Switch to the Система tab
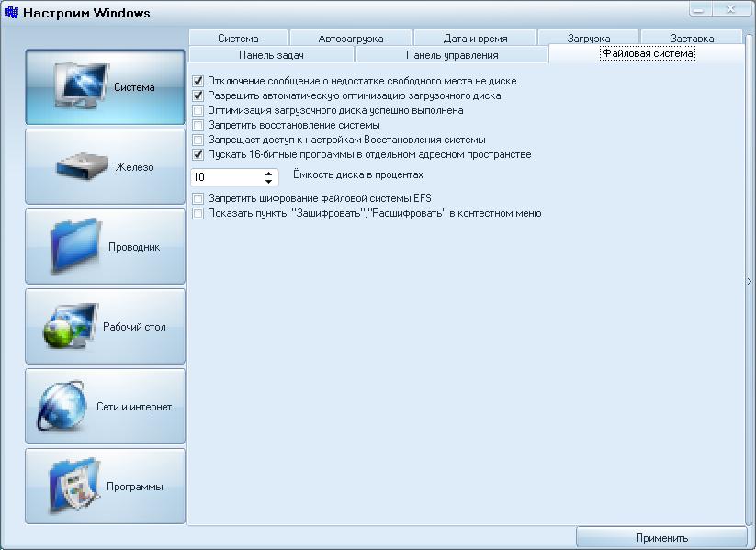Image resolution: width=756 pixels, height=550 pixels. coord(238,38)
